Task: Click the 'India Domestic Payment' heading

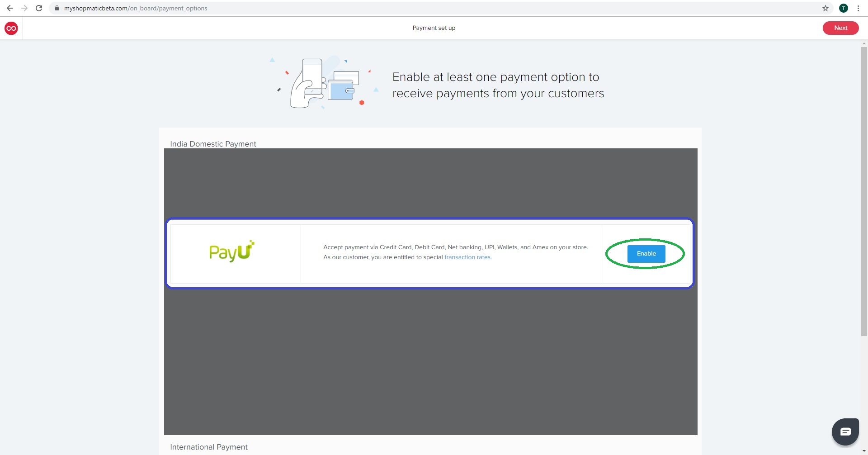Action: [213, 144]
